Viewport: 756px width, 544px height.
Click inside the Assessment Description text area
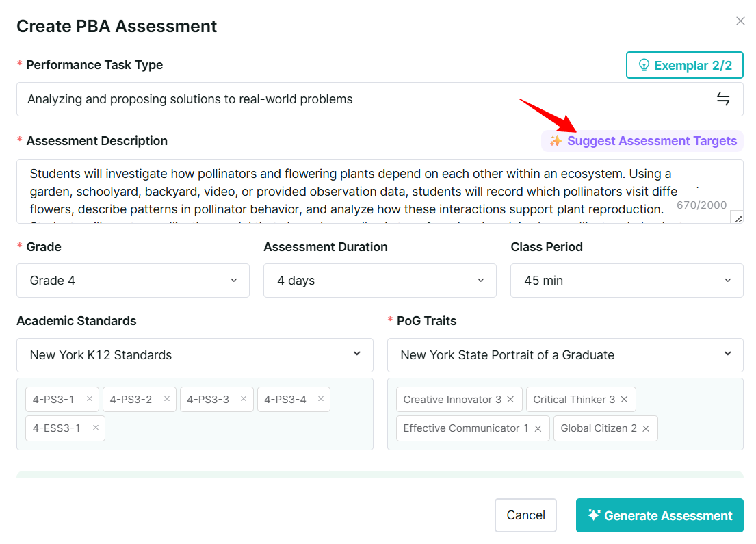point(380,192)
